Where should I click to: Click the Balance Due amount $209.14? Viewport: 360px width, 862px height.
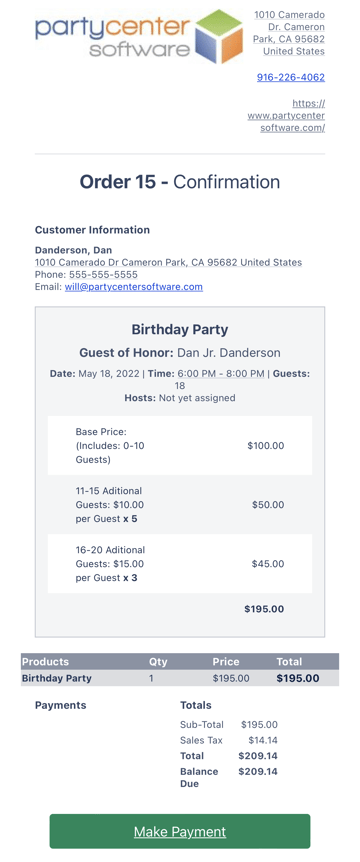[258, 771]
